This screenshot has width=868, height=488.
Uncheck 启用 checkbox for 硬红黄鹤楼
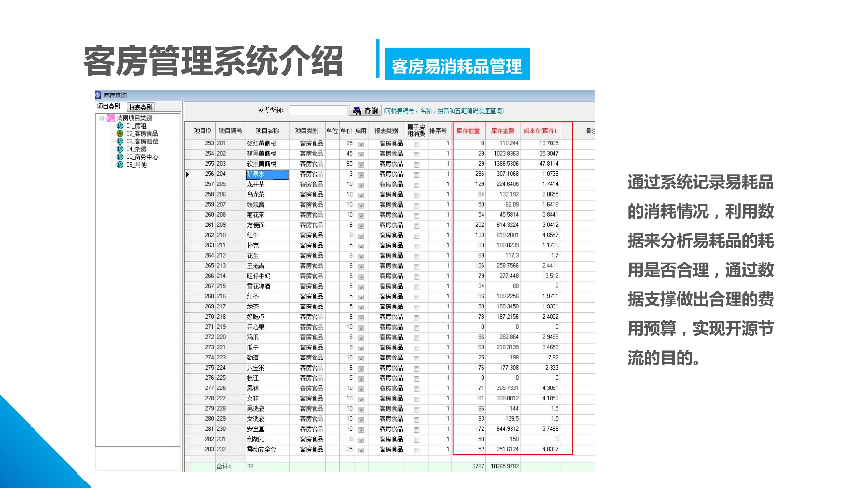point(361,144)
